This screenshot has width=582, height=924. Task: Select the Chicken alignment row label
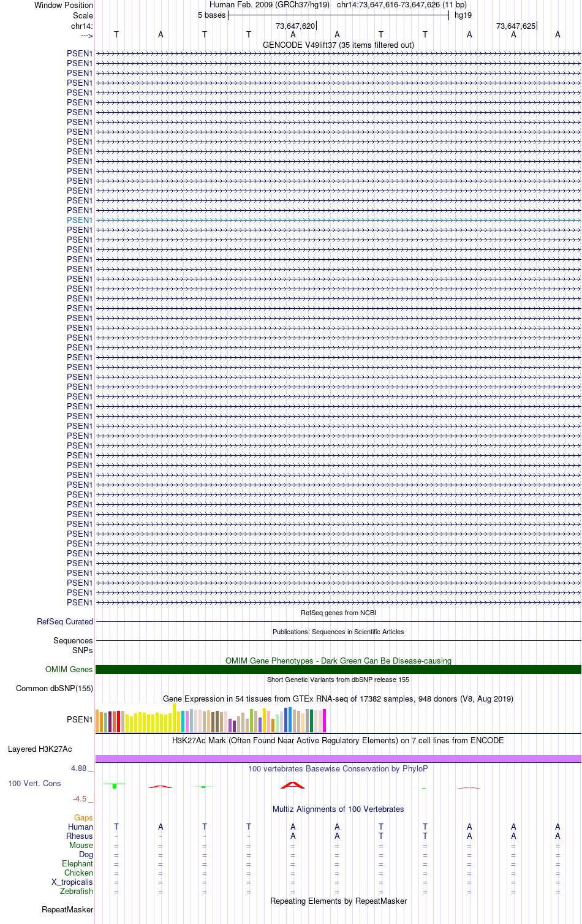tap(78, 873)
